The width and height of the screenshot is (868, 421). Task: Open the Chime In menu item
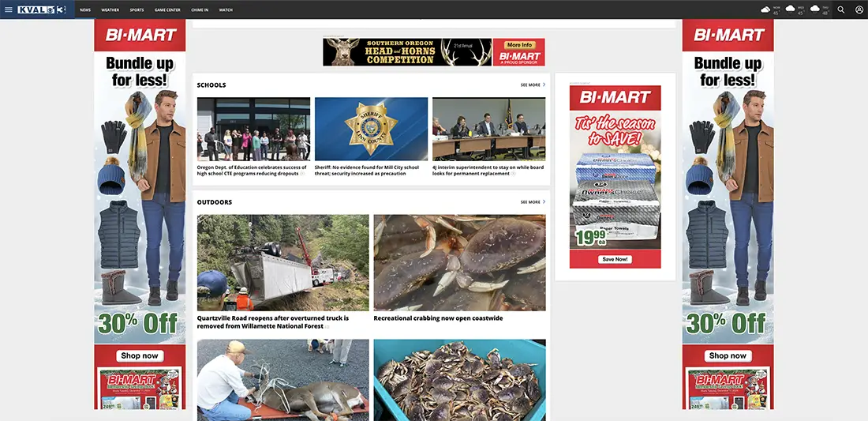tap(200, 10)
